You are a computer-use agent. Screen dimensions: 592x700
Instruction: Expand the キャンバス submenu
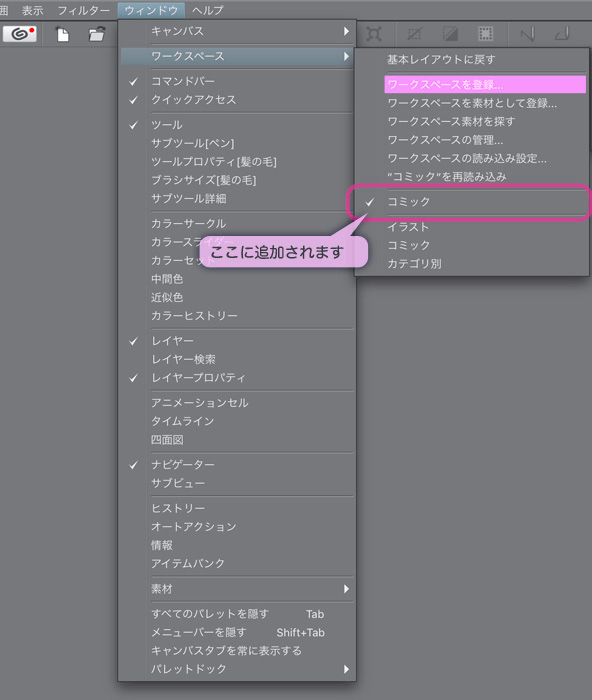point(238,31)
